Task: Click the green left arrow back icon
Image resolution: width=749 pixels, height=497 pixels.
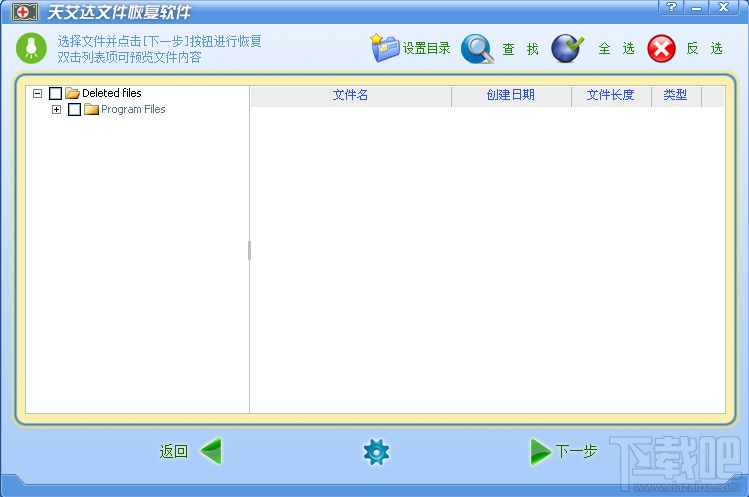Action: (x=211, y=451)
